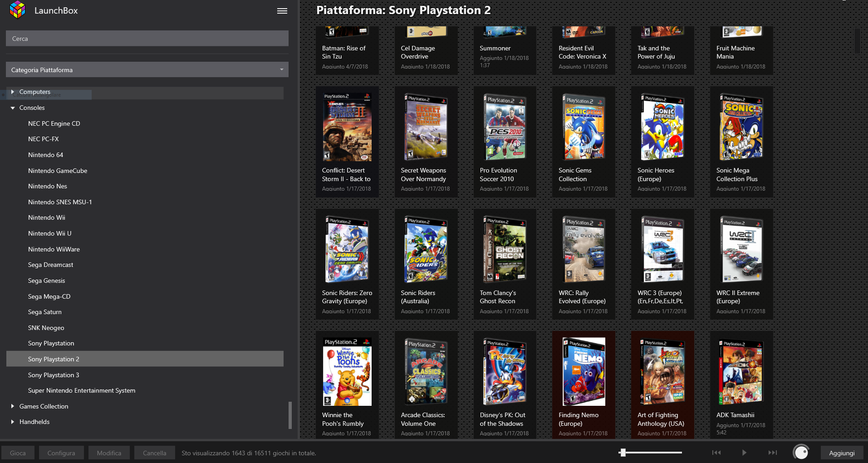Select Sega Genesis platform

47,281
